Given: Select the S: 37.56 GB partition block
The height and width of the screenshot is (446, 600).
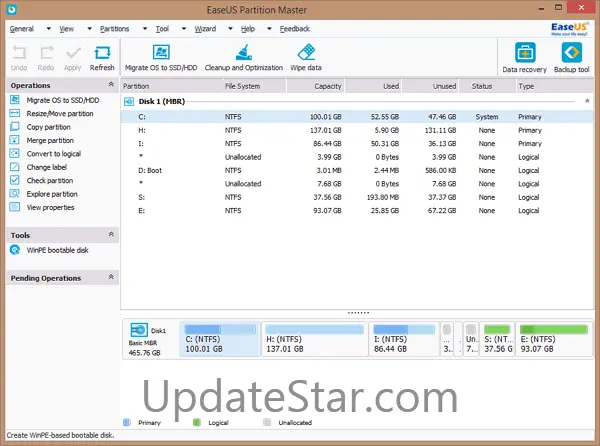Looking at the screenshot, I should pos(497,339).
